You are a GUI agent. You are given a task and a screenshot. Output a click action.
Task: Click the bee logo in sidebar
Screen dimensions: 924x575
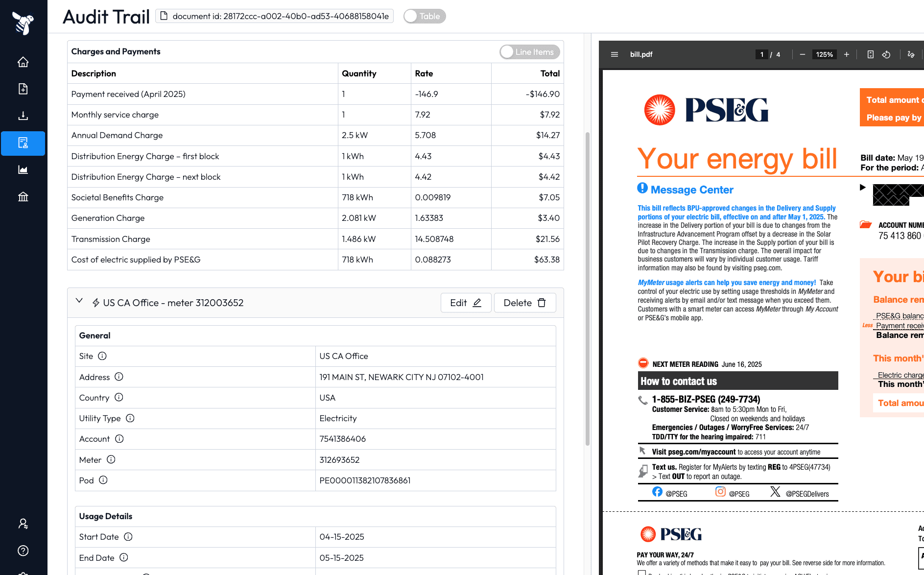pyautogui.click(x=23, y=23)
